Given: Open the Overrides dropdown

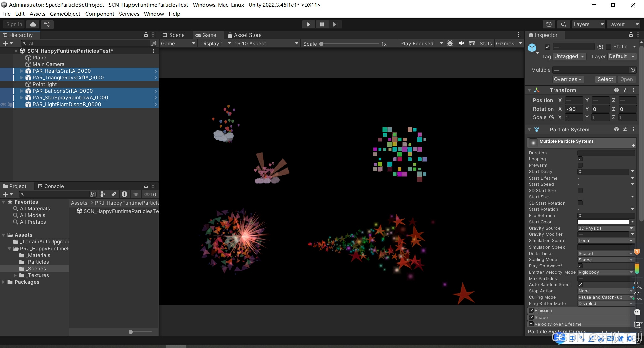Looking at the screenshot, I should [568, 79].
